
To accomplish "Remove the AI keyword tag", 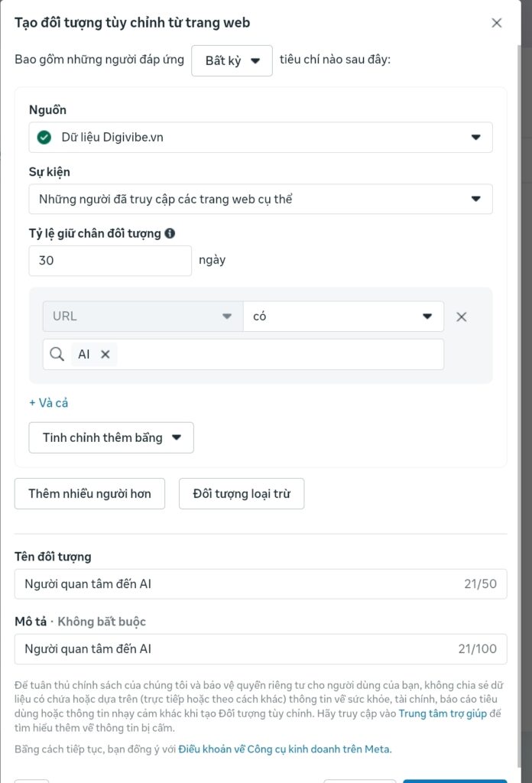I will [105, 354].
